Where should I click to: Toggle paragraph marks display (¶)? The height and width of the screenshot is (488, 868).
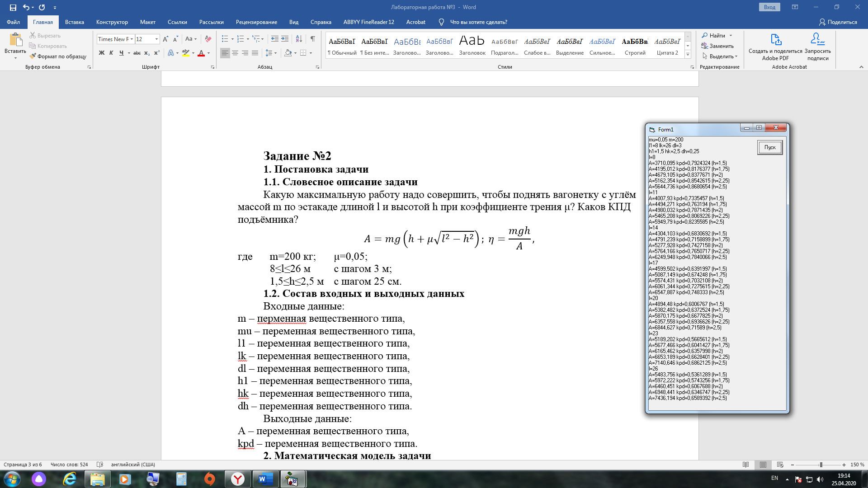coord(312,39)
